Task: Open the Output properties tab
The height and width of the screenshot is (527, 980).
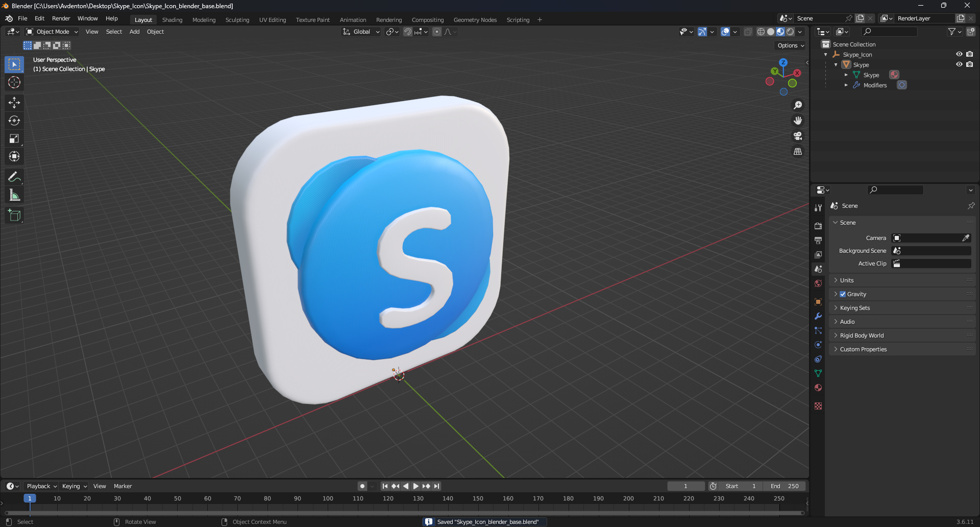Action: click(818, 240)
